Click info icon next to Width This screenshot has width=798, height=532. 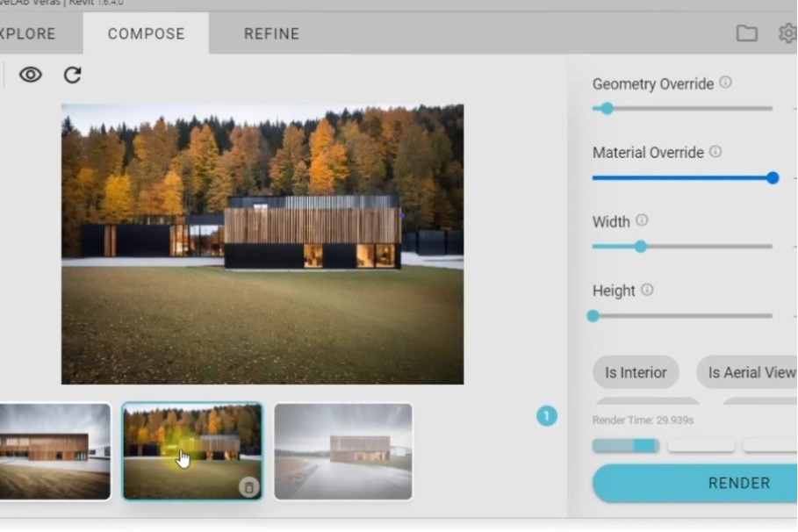click(x=642, y=220)
